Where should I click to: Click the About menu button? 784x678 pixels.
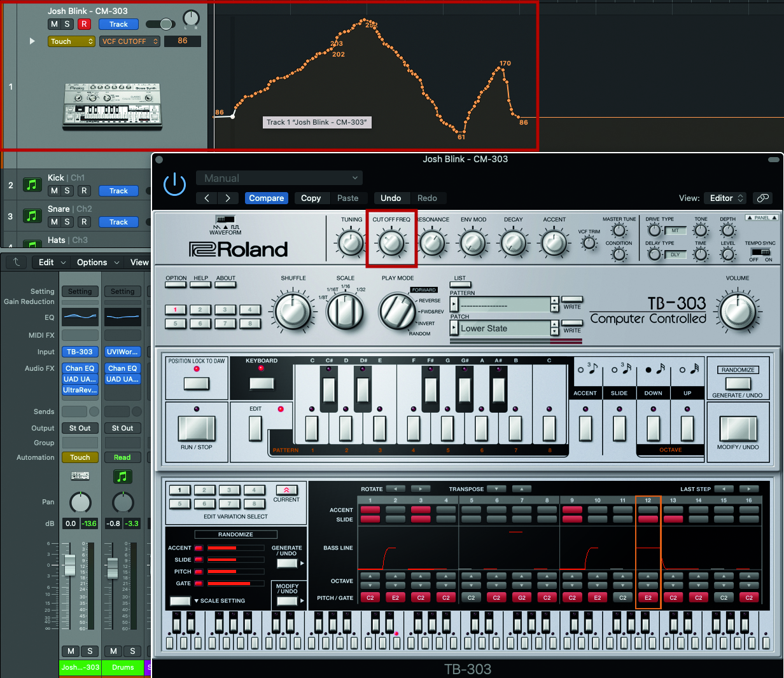225,284
